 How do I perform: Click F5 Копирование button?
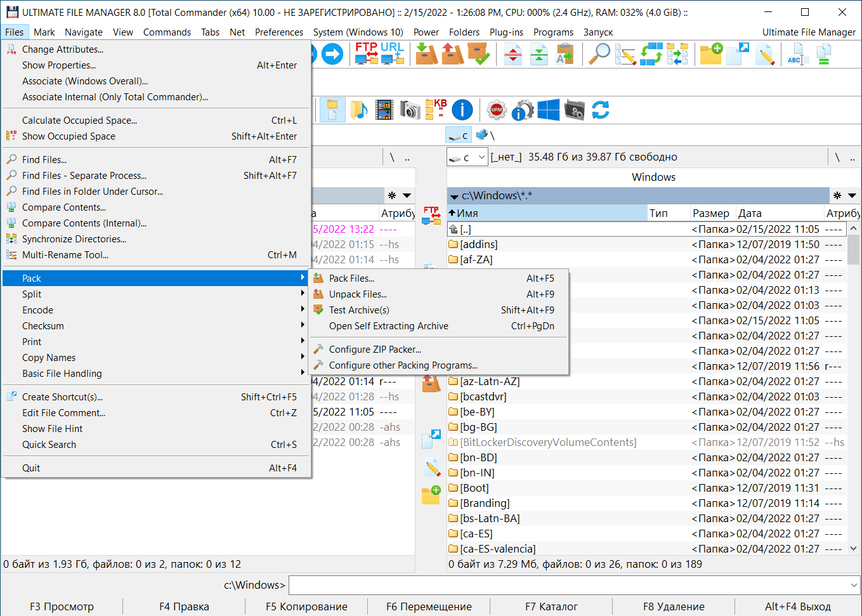pos(306,606)
